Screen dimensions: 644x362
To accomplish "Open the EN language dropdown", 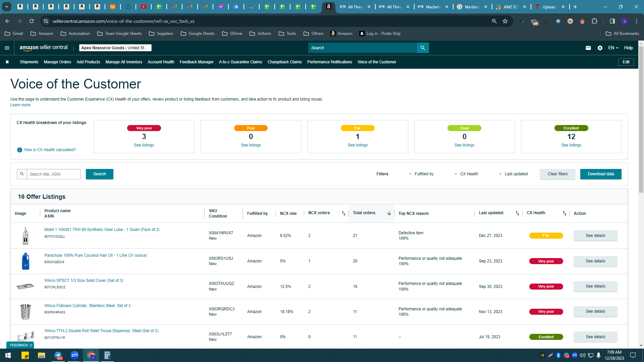I will 613,48.
